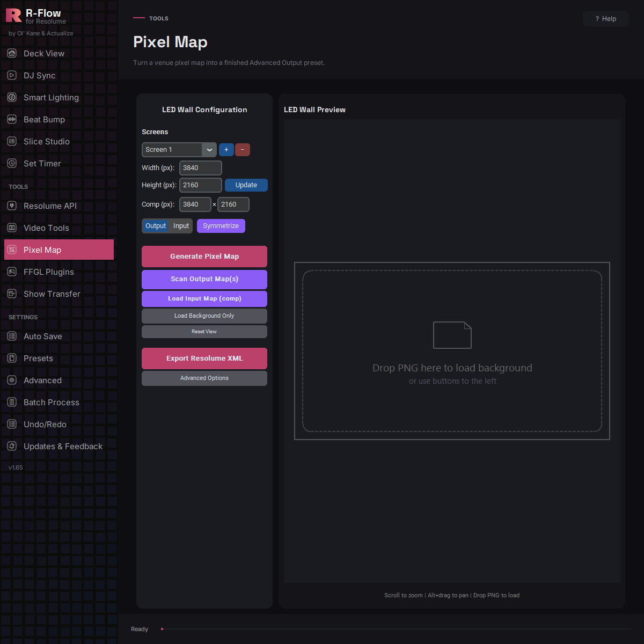Navigate to Smart Lighting label
The width and height of the screenshot is (644, 644).
51,98
